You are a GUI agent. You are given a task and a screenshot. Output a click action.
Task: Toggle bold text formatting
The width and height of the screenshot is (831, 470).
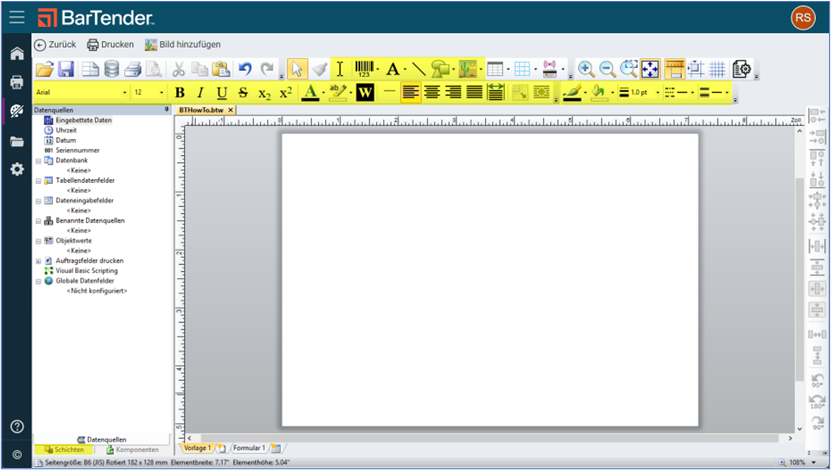[x=181, y=93]
